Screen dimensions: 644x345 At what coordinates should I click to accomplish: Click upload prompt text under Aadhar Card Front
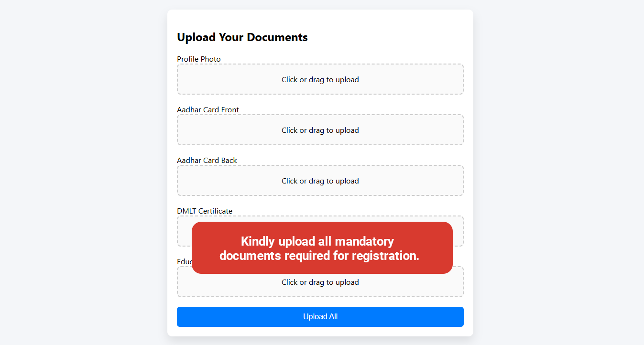[320, 130]
